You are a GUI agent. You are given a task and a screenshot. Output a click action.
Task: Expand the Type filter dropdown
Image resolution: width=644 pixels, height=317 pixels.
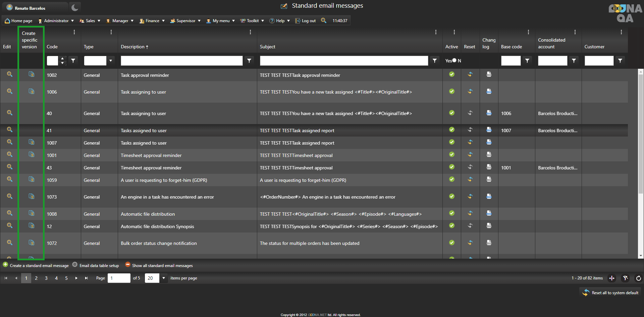click(x=110, y=61)
